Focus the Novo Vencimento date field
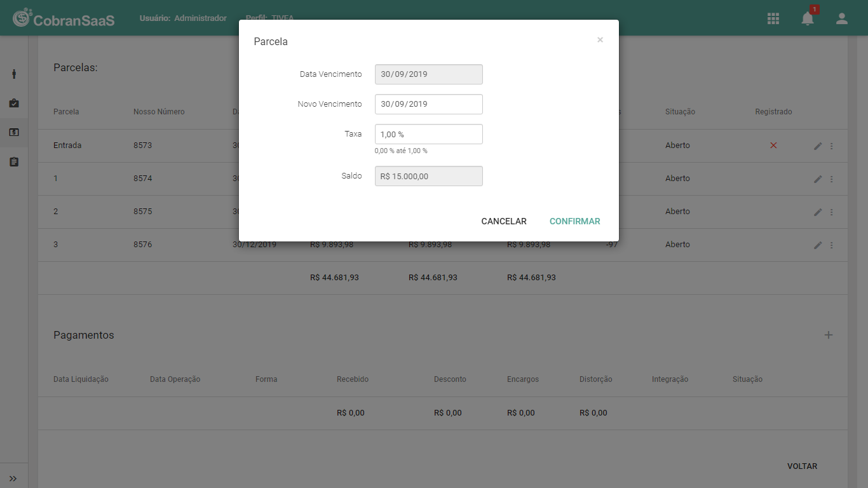The image size is (868, 488). point(429,104)
